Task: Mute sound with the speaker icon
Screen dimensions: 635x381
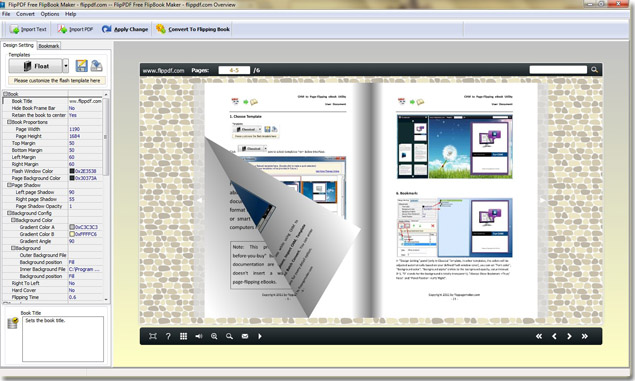Action: [199, 336]
